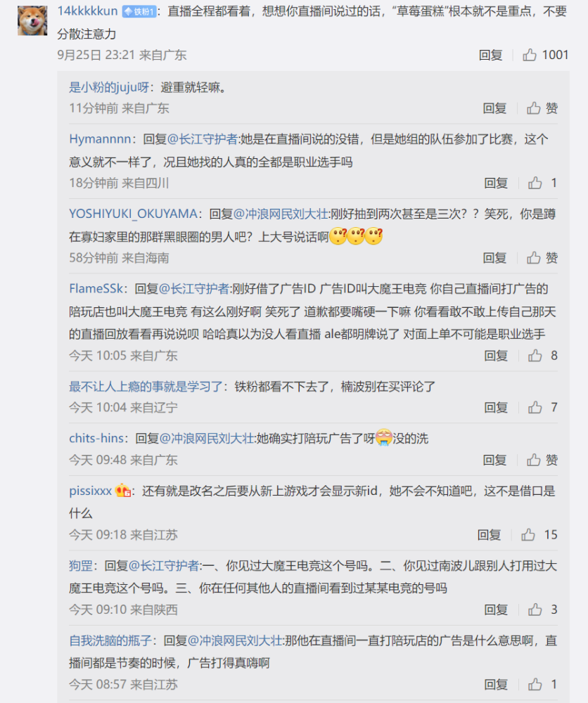
Task: Like the pissixxx reply with 15 likes
Action: 528,535
